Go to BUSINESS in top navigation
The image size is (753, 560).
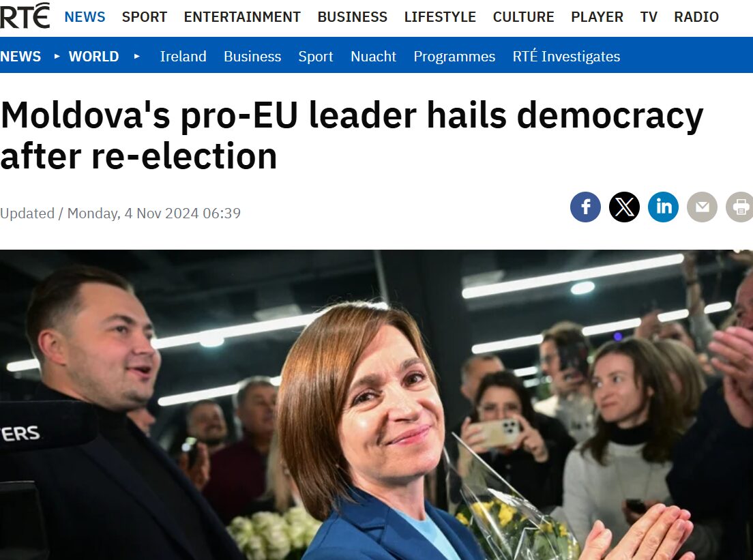point(352,17)
